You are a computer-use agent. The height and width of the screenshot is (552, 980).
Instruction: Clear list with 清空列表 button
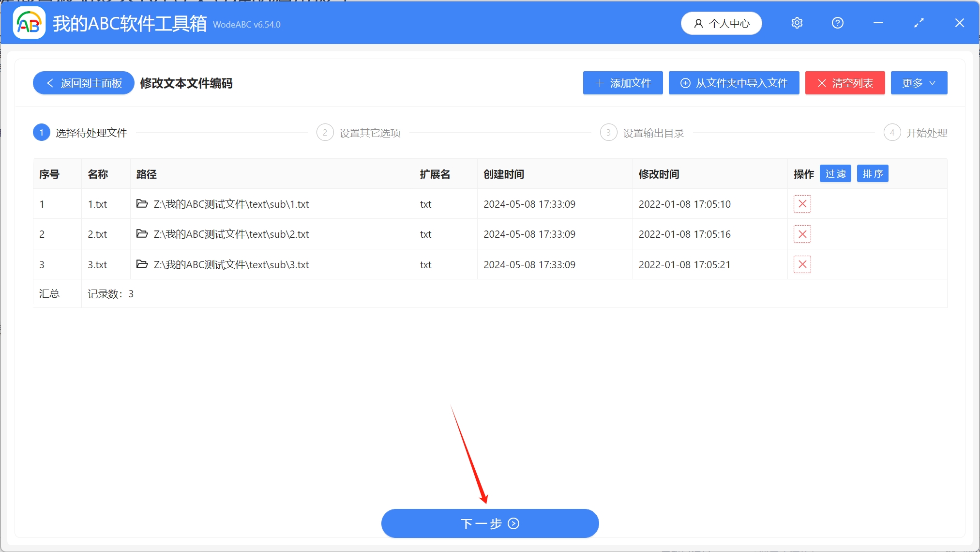(x=844, y=83)
